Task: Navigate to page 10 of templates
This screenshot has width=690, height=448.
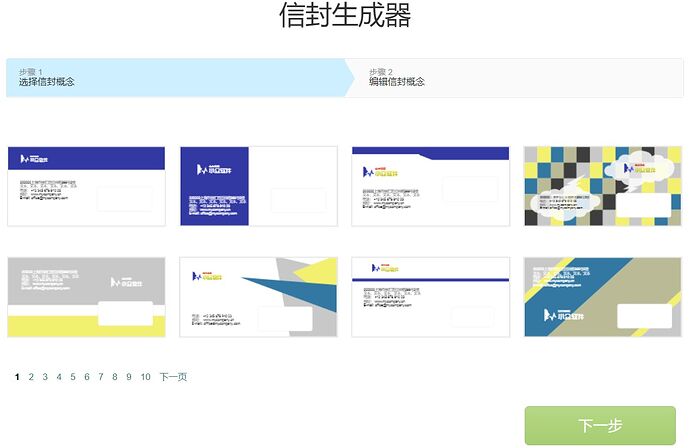Action: tap(146, 377)
